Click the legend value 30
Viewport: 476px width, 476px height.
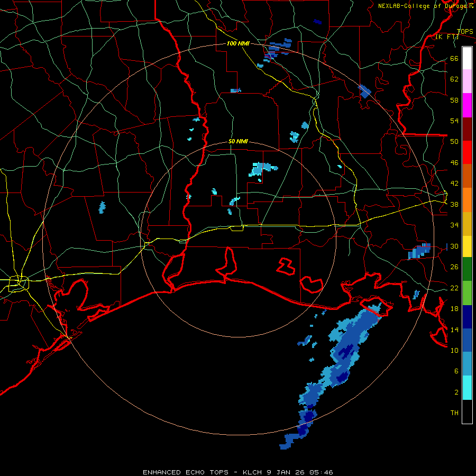click(454, 246)
